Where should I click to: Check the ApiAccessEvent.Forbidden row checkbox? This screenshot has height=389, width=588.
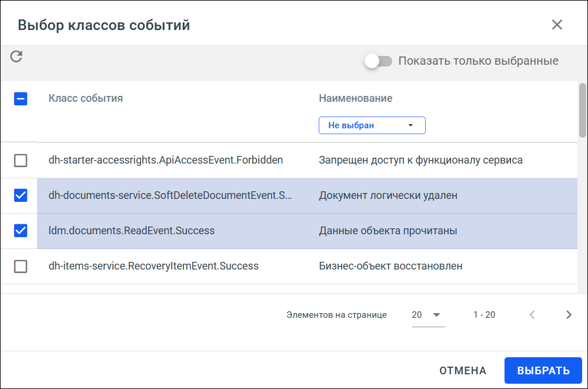[21, 160]
